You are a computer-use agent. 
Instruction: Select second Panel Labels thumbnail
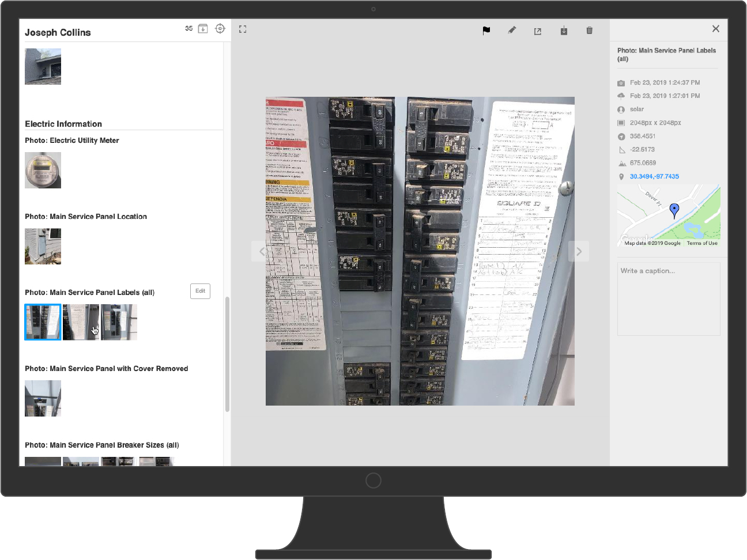click(81, 322)
